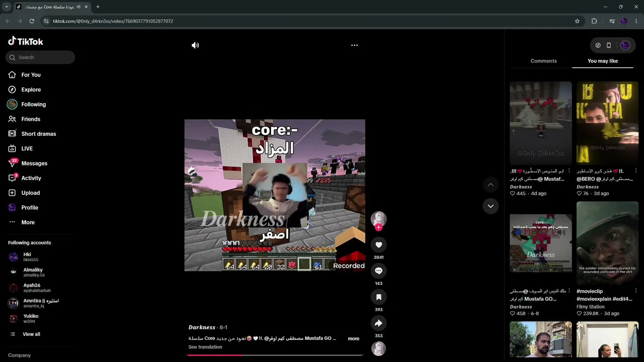Open the #movieclip recommended video thumbnail
This screenshot has height=362, width=644.
(x=608, y=243)
